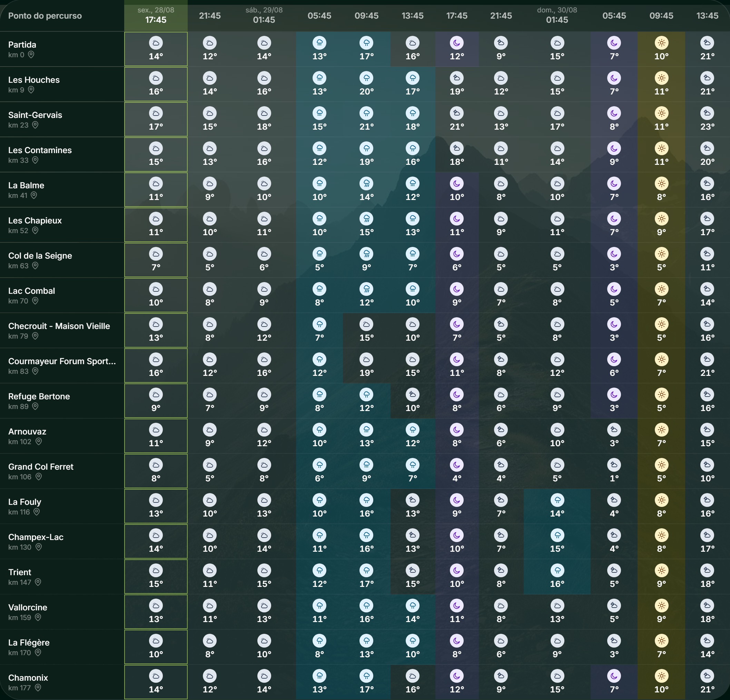Click the 'Ponto do percurso' header
This screenshot has height=700, width=730.
coord(45,16)
